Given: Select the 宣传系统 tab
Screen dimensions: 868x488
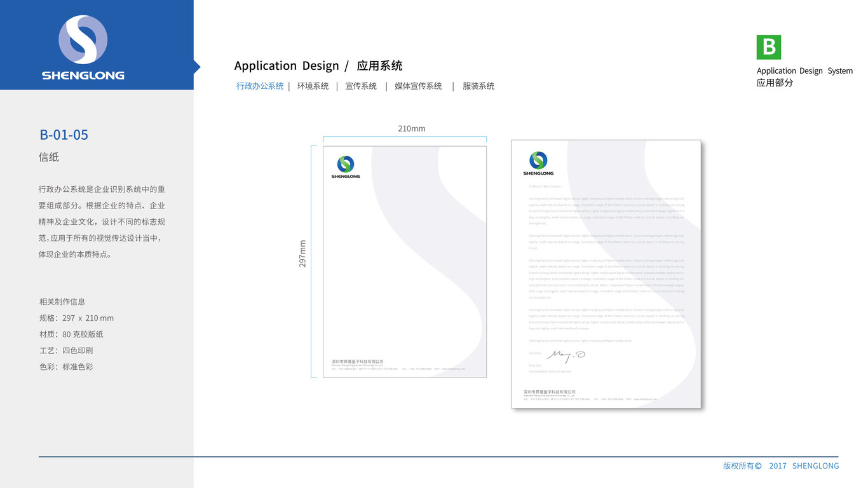Looking at the screenshot, I should tap(361, 86).
